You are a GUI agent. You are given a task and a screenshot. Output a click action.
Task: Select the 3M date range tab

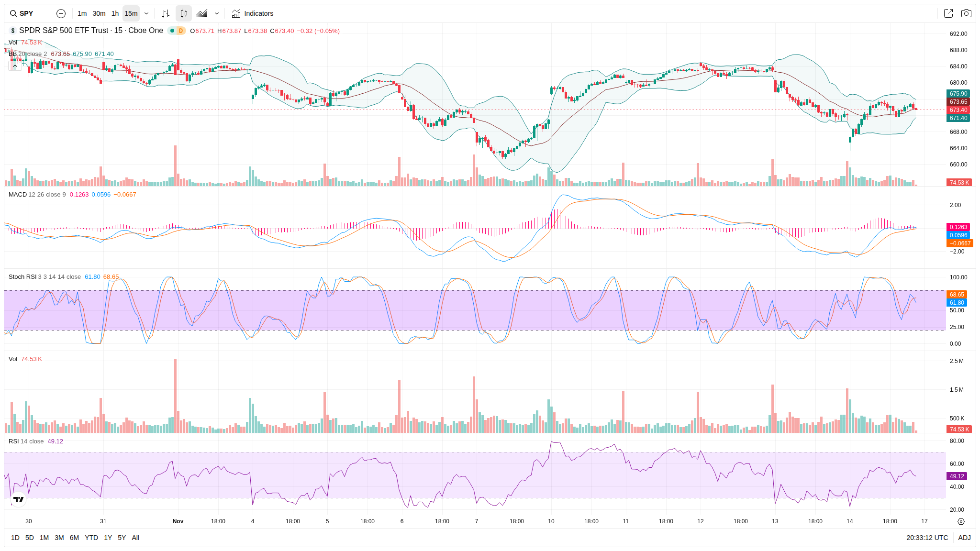coord(59,538)
